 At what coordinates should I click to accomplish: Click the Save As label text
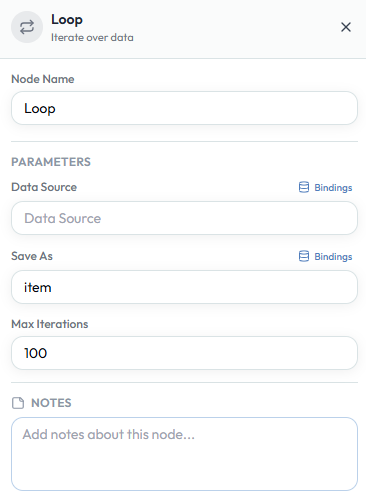click(x=32, y=256)
